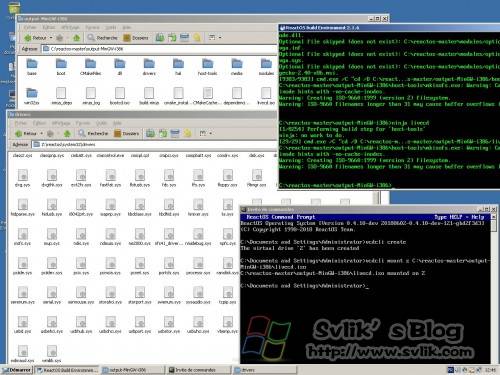Image resolution: width=500 pixels, height=375 pixels.
Task: Switch to ReactOS Build Environment taskbar button
Action: coord(67,370)
